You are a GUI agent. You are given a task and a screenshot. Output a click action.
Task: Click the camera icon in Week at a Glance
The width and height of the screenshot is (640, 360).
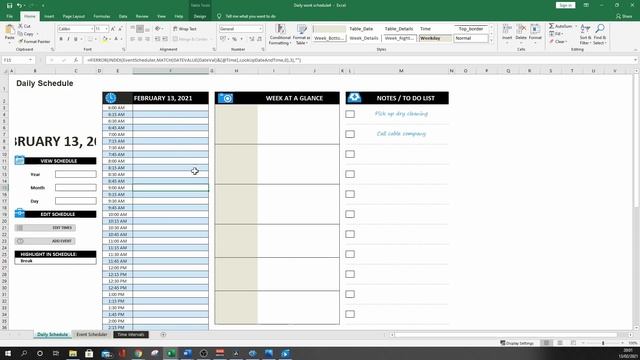coord(225,98)
